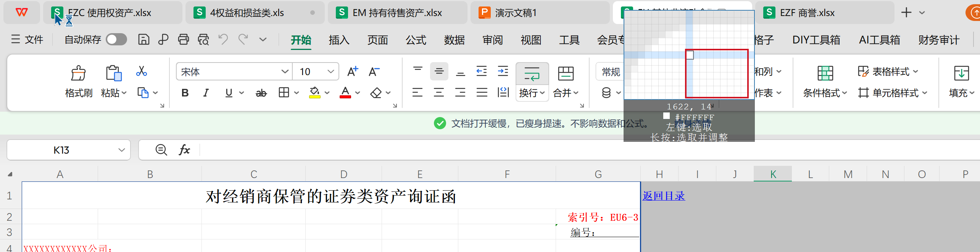Decrease indent icon
980x252 pixels.
click(x=482, y=71)
